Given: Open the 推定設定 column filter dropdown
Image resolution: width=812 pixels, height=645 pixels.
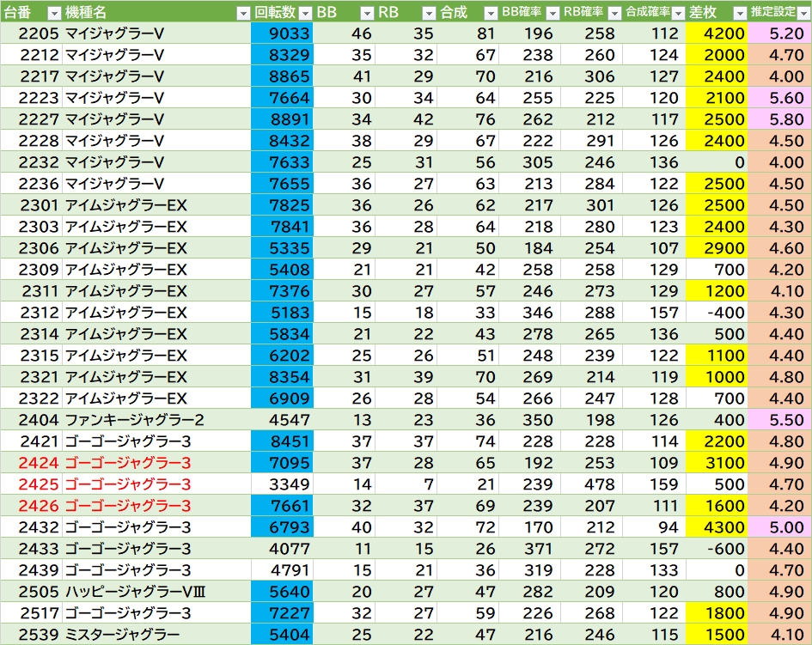Looking at the screenshot, I should 803,14.
